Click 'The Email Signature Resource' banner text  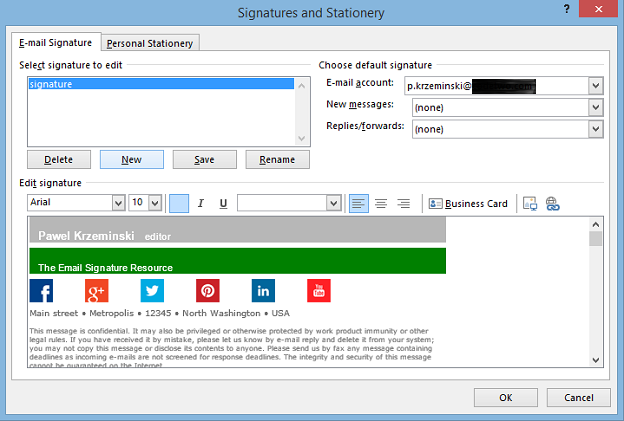(105, 268)
